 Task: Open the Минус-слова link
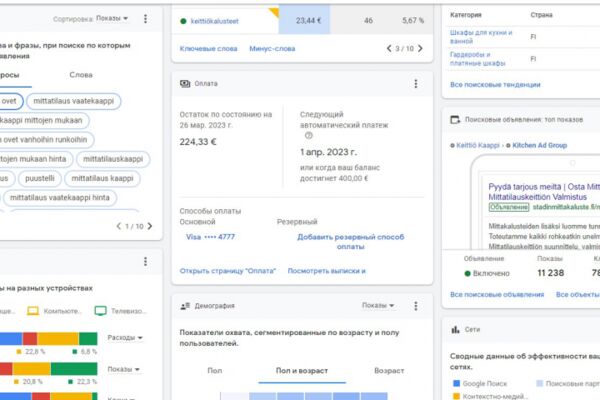[272, 49]
